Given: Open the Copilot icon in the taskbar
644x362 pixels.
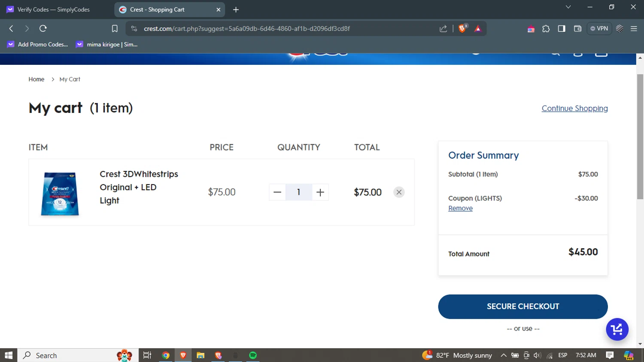Looking at the screenshot, I should tap(629, 355).
